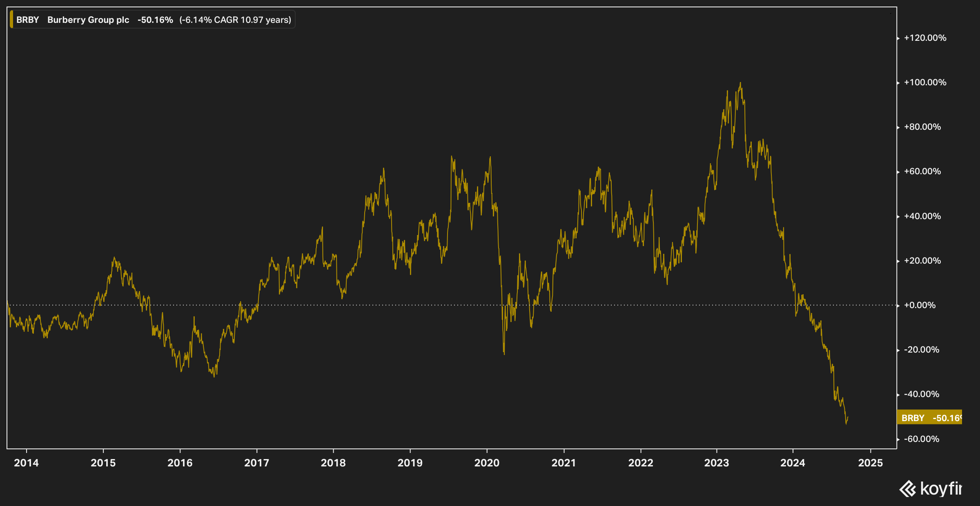Screen dimensions: 980x506
Task: Click the +80.00% y-axis label
Action: [922, 127]
